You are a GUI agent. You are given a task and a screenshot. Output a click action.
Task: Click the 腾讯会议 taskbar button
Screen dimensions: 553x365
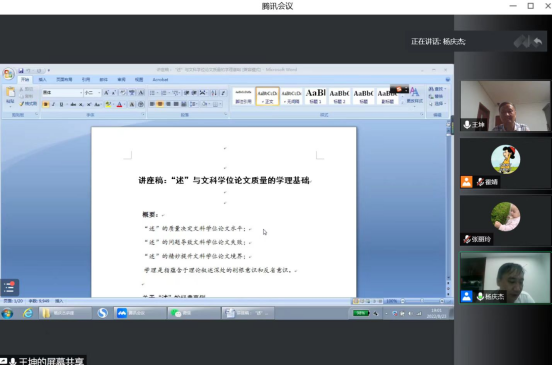pyautogui.click(x=140, y=313)
